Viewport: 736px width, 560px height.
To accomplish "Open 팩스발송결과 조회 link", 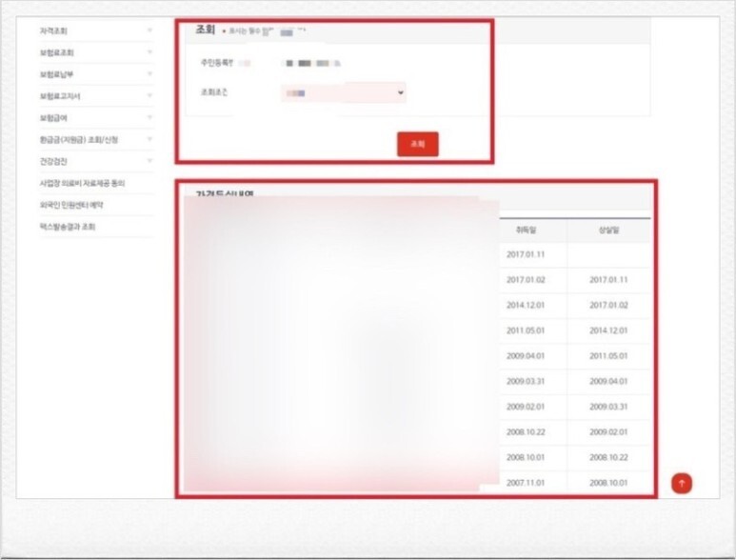I will pyautogui.click(x=67, y=227).
